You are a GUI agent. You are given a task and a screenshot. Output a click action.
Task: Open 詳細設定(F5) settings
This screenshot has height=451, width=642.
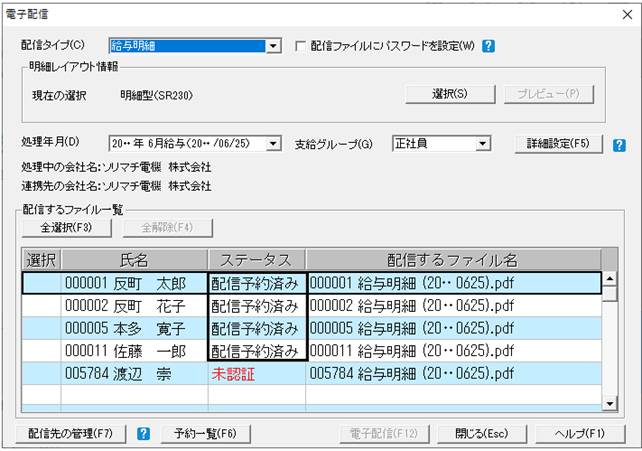coord(558,144)
